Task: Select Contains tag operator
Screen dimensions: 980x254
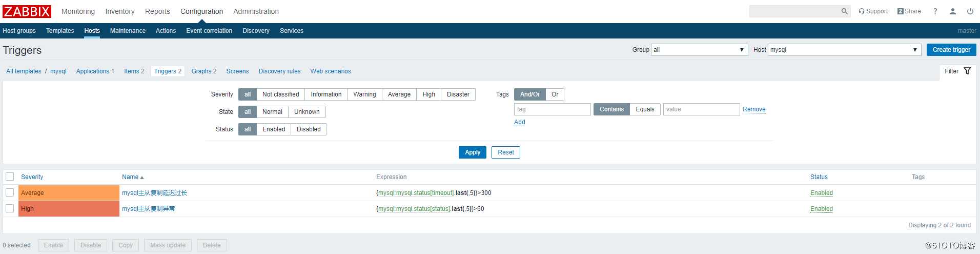Action: click(x=611, y=109)
